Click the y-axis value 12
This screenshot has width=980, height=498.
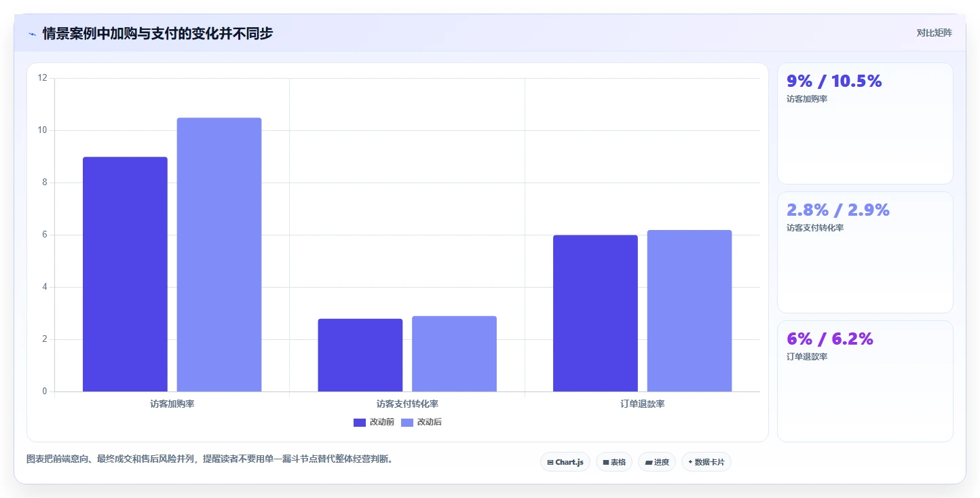coord(43,78)
